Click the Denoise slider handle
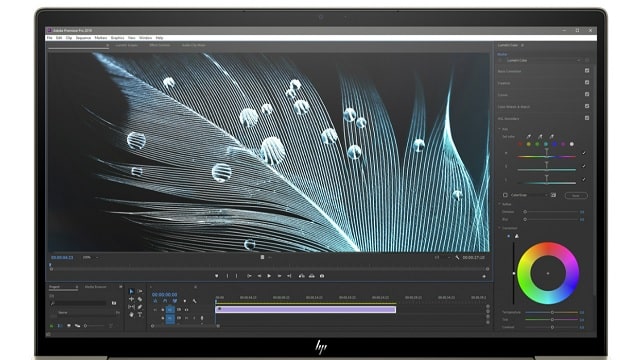Screen dimensions: 640x360 click(x=525, y=212)
